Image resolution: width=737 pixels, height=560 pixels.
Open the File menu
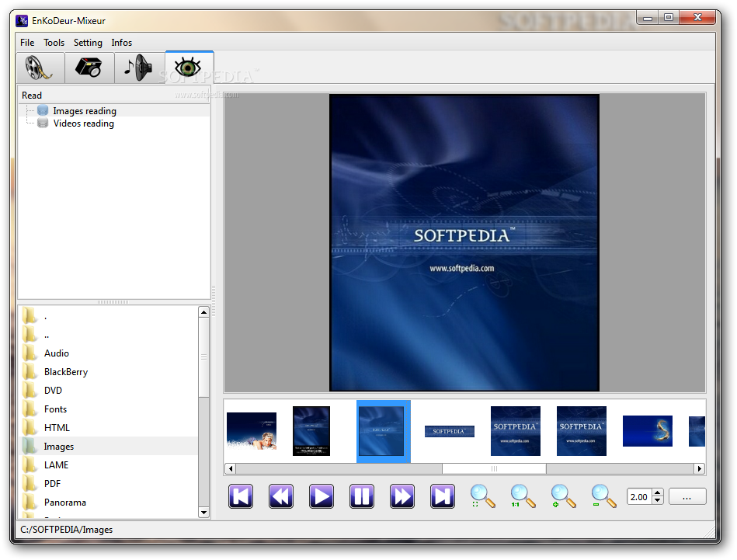click(x=27, y=42)
